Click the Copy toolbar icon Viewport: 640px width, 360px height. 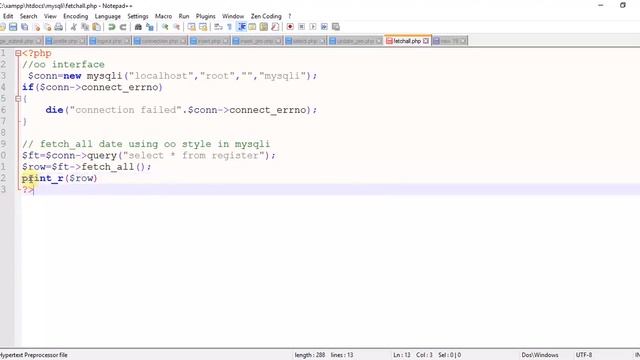pos(85,27)
